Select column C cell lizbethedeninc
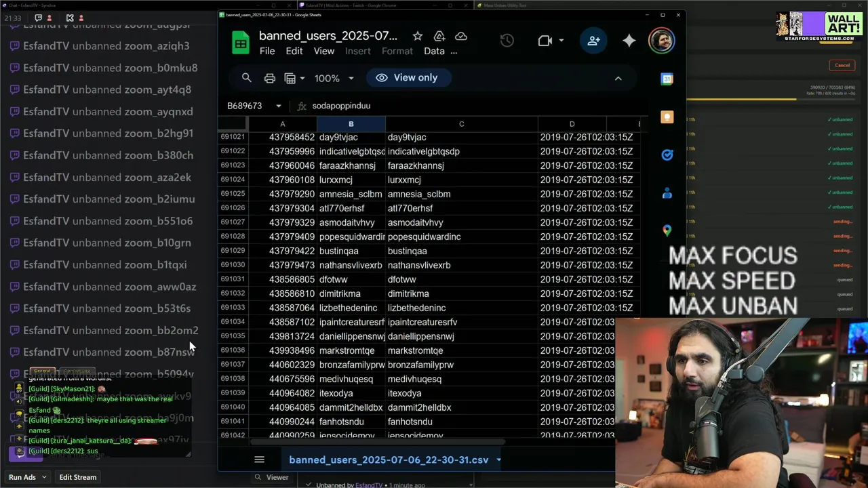Viewport: 868px width, 488px height. 462,308
